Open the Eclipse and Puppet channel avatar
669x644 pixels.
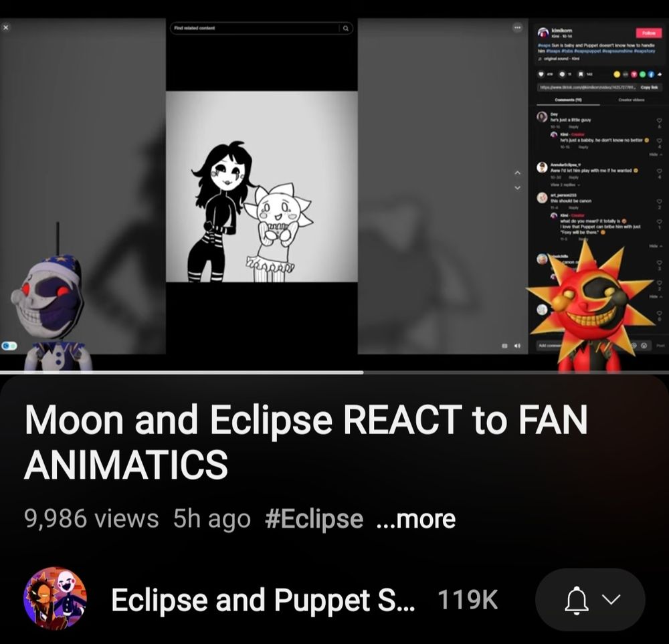56,598
